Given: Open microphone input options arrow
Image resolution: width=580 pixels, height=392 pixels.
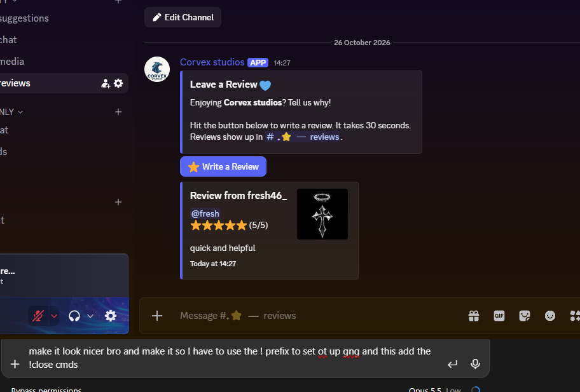Looking at the screenshot, I should [54, 316].
